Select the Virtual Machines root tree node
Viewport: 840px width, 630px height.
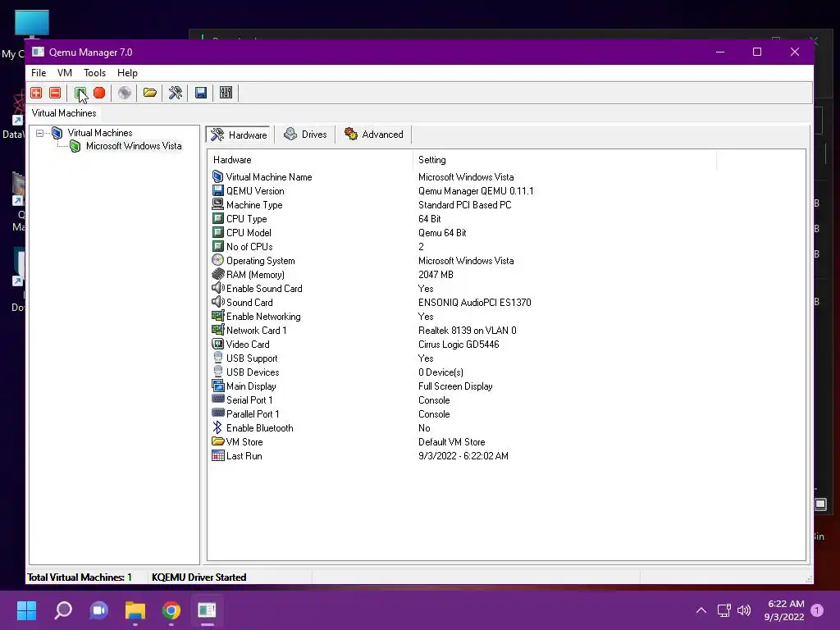(x=99, y=133)
